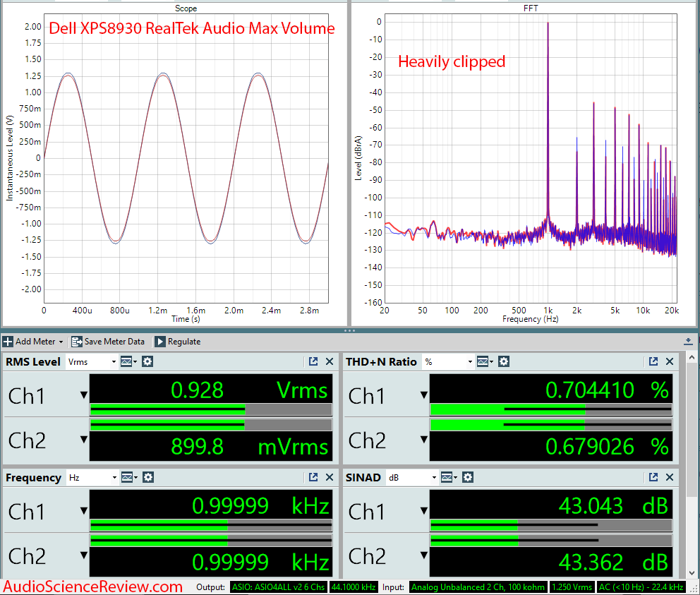Screen dimensions: 700x595
Task: Click the THD+N Ch1 bar meter
Action: (x=551, y=409)
